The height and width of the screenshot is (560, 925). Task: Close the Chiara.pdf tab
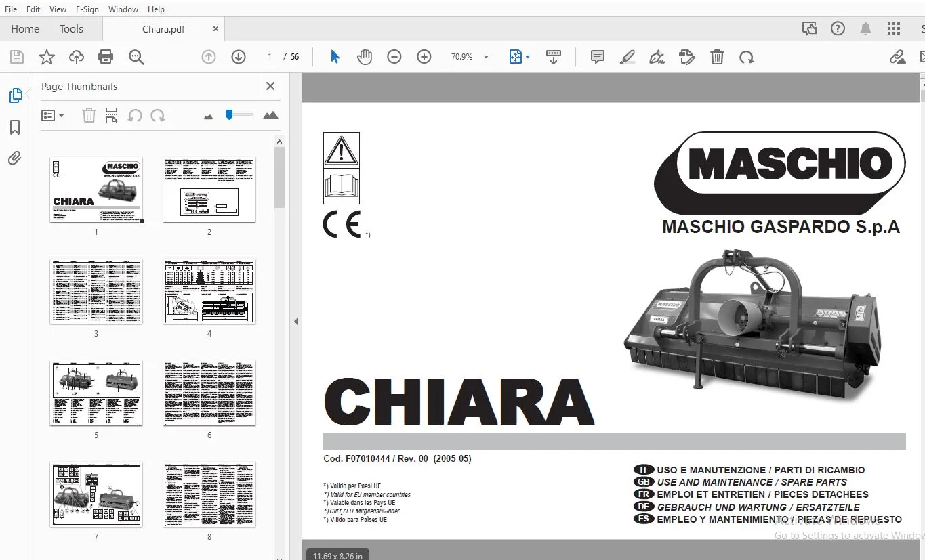tap(215, 29)
